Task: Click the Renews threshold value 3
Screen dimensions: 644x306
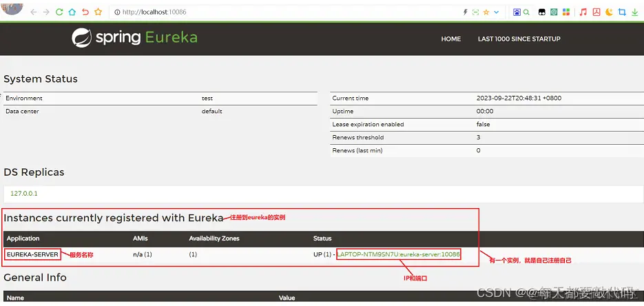Action: point(479,138)
